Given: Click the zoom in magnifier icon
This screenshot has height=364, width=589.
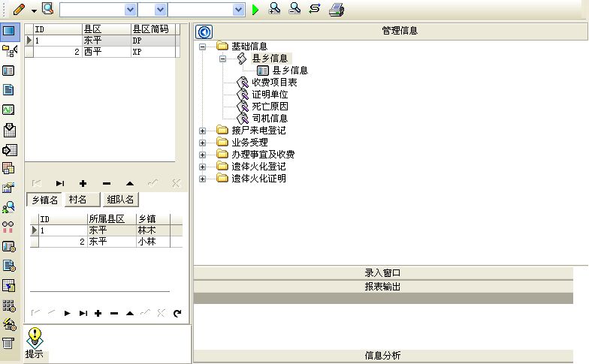Looking at the screenshot, I should pyautogui.click(x=275, y=9).
